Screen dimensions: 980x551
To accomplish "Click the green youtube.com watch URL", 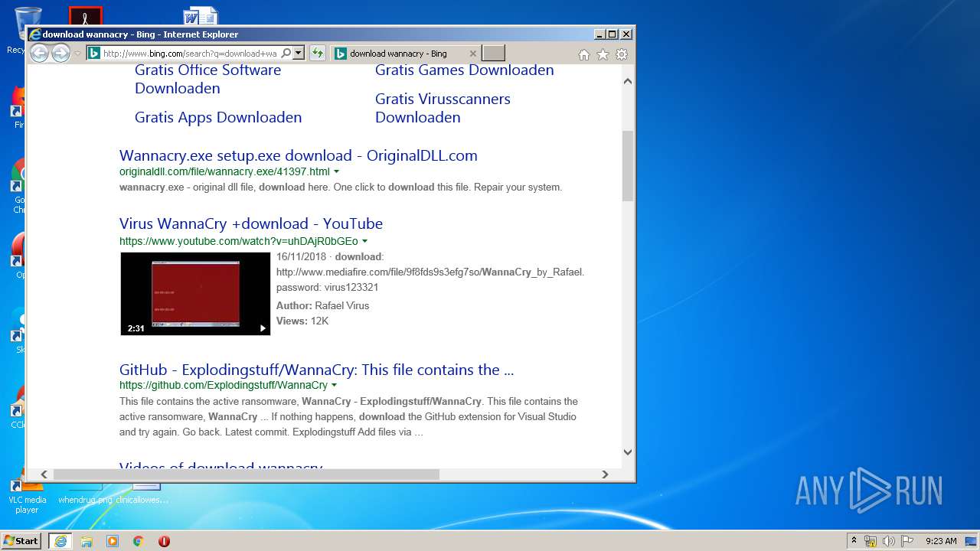I will (238, 241).
